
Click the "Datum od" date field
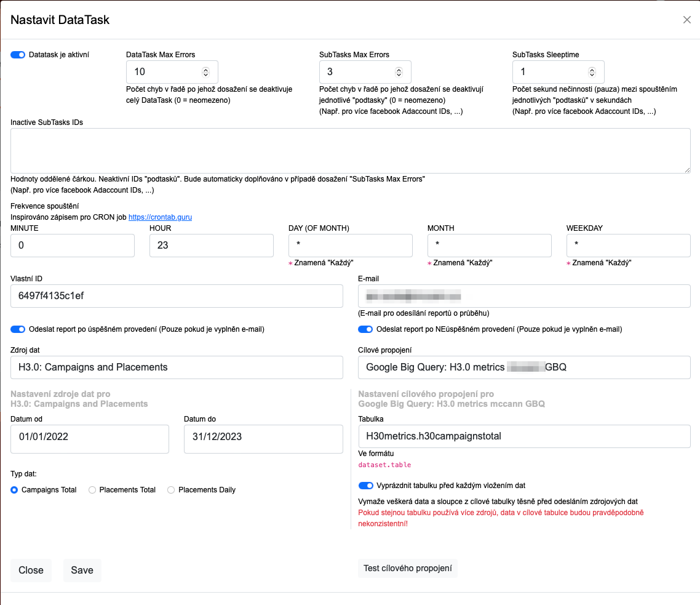[x=90, y=439]
